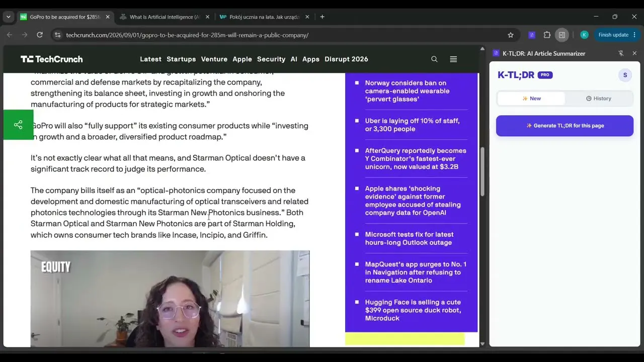Open a new browser tab
The width and height of the screenshot is (644, 362).
322,17
